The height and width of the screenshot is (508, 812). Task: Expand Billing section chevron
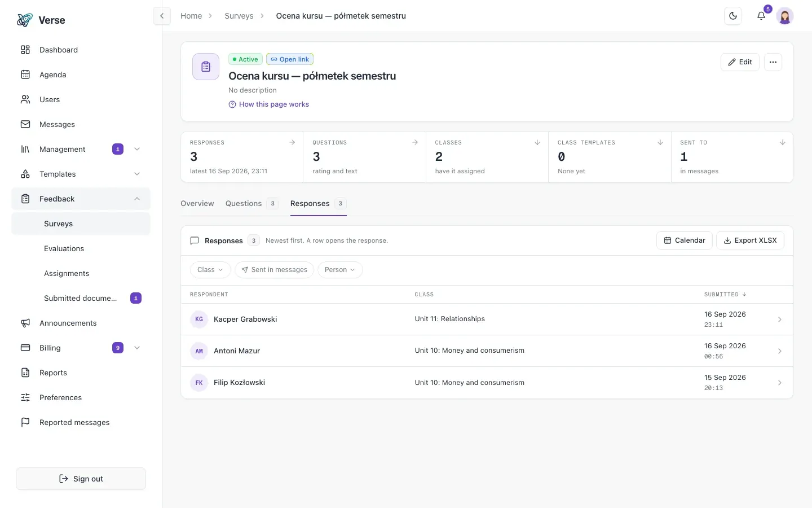(x=137, y=348)
